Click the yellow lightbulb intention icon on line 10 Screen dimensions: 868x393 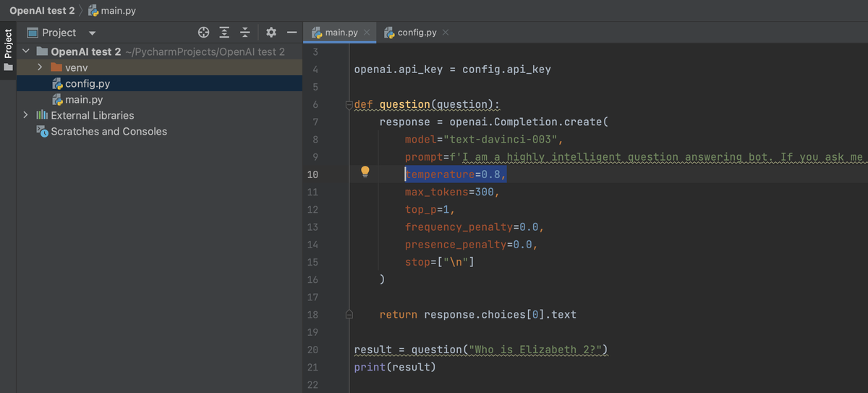[365, 172]
